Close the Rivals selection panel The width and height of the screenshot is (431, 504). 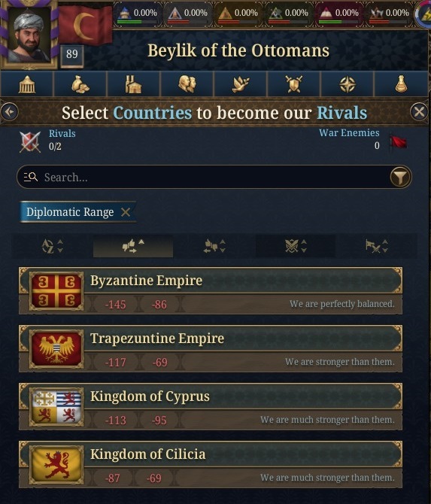pyautogui.click(x=419, y=112)
